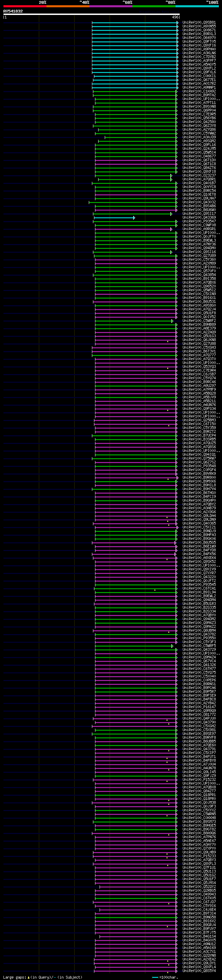Image resolution: width=222 pixels, height=980 pixels.
Task: Open hit UniRef100_Q9XFL2
Action: [199, 68]
